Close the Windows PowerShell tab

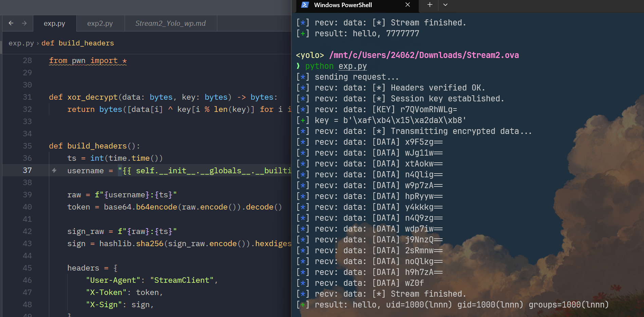click(408, 5)
